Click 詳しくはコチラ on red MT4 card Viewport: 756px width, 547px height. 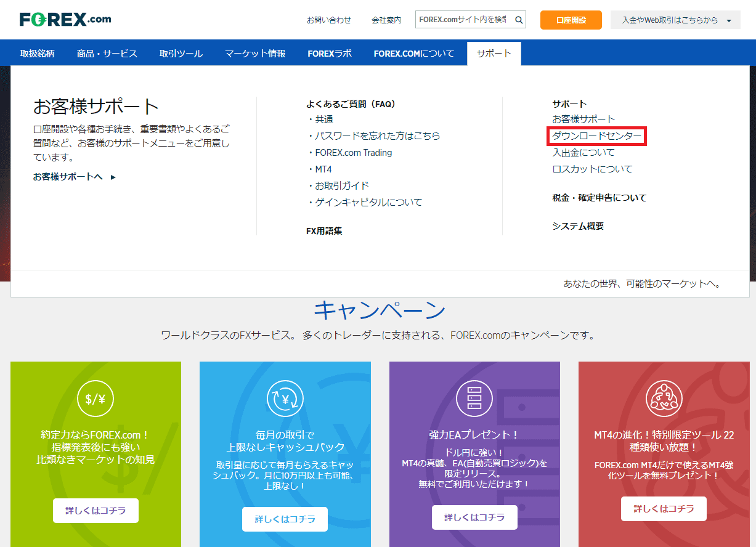pyautogui.click(x=664, y=509)
